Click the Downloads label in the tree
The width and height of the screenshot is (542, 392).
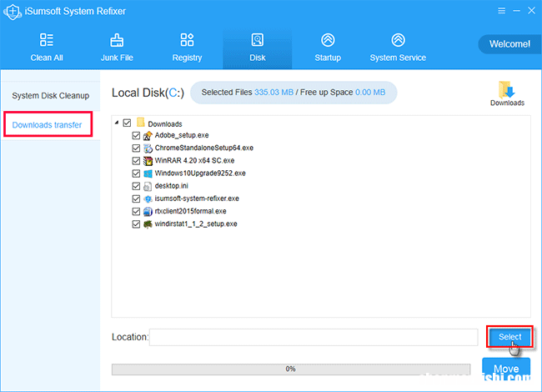click(165, 124)
